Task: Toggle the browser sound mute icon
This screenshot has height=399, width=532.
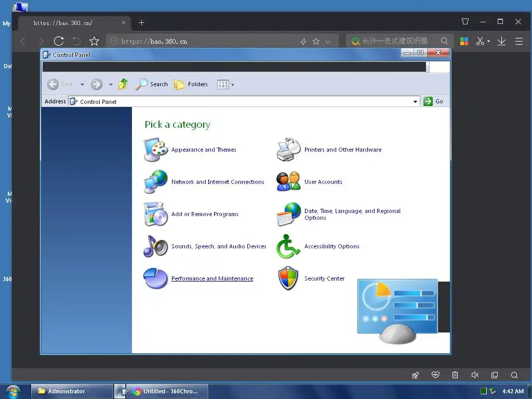Action: tap(475, 375)
